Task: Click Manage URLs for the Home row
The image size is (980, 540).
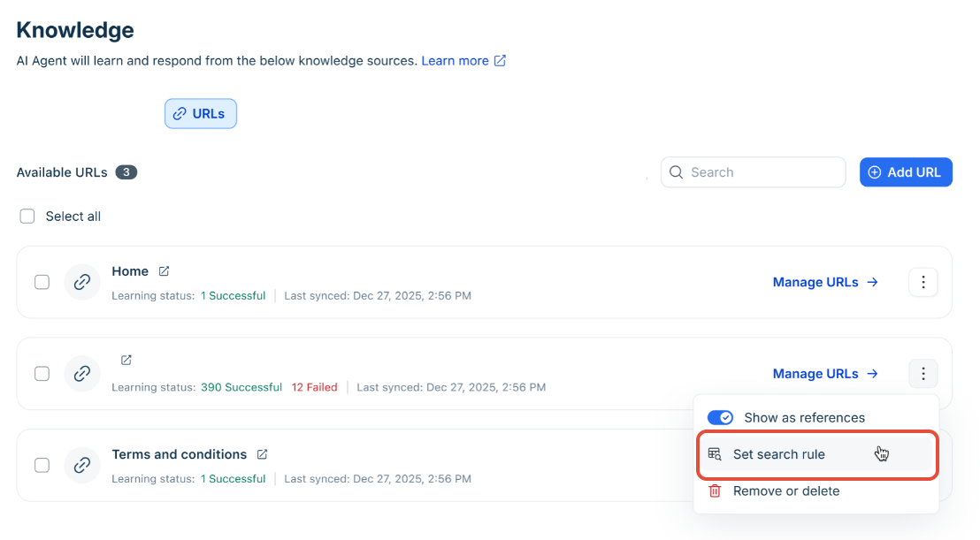Action: coord(825,282)
